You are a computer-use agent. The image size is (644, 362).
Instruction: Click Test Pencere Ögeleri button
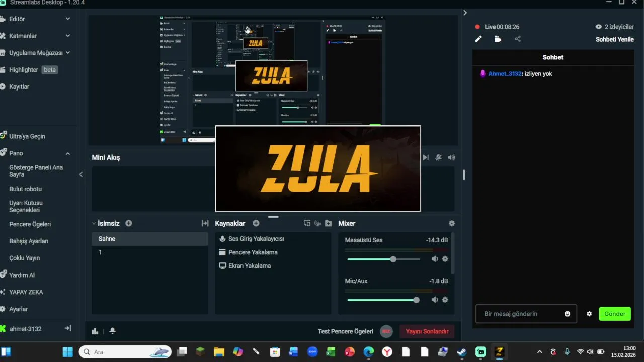coord(346,332)
